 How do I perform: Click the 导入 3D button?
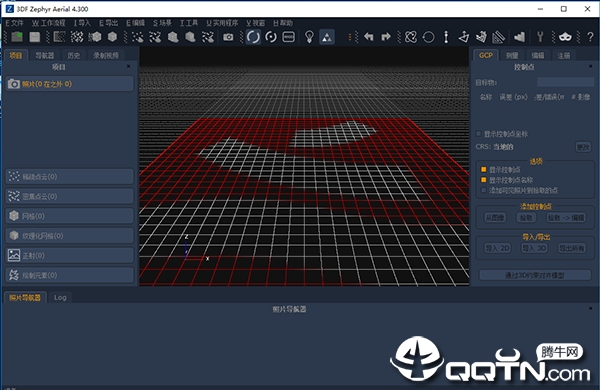point(535,248)
